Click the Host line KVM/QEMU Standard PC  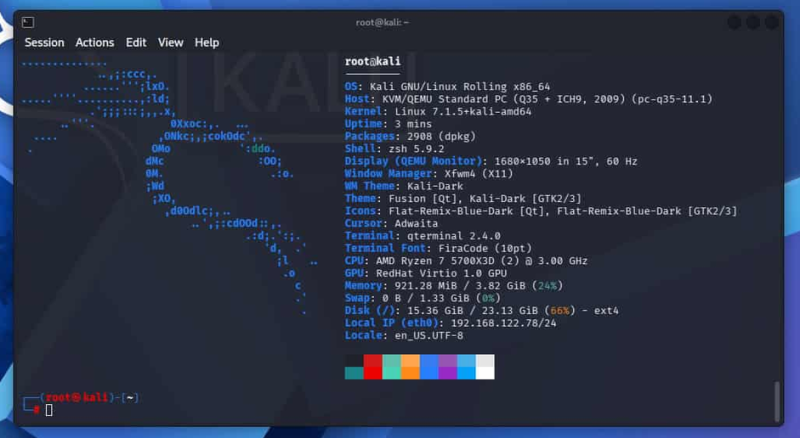pos(529,99)
